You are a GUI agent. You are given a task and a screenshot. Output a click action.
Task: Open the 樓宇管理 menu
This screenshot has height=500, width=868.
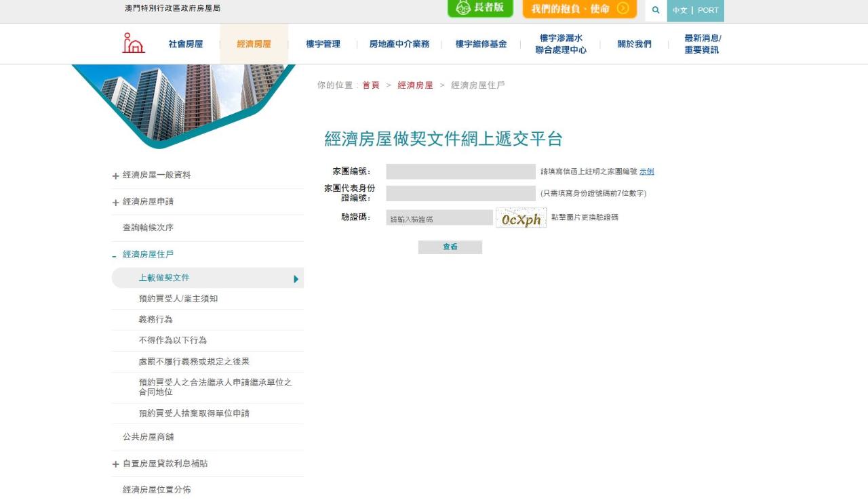coord(323,44)
